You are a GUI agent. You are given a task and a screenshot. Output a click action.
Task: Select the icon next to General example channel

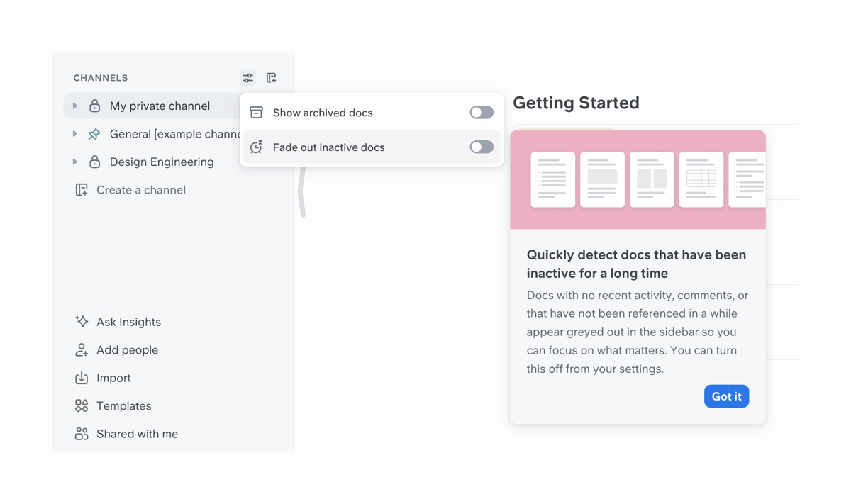(94, 133)
